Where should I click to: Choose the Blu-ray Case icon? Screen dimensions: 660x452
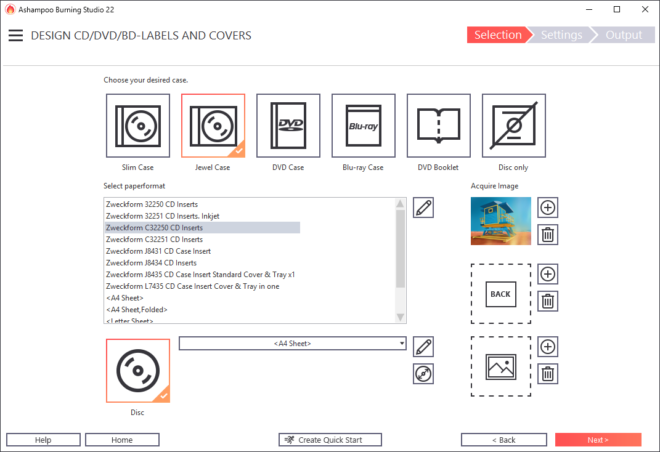pos(363,126)
